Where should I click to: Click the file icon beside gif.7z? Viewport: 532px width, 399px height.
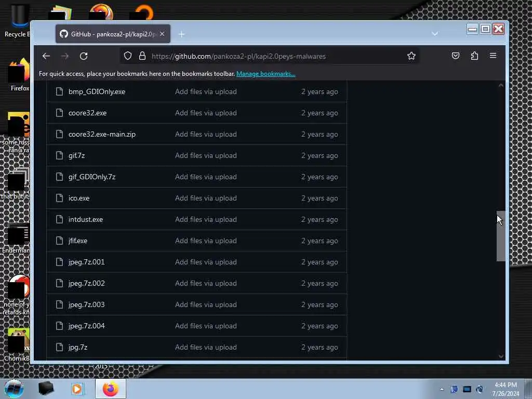pos(59,155)
